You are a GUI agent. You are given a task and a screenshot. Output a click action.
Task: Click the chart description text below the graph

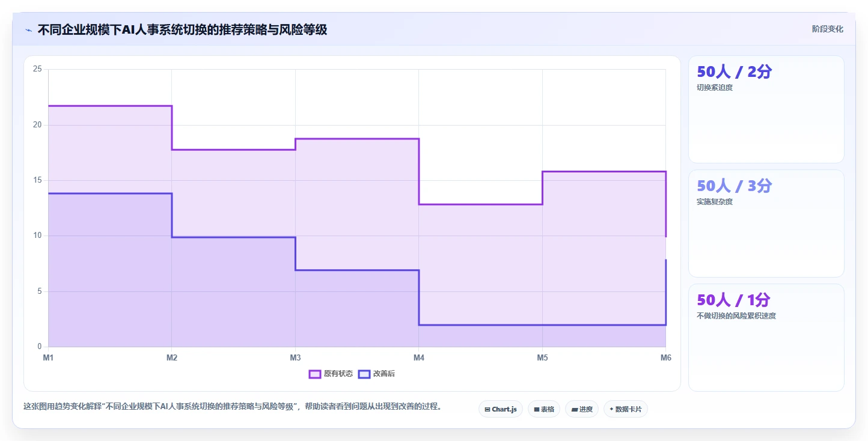pos(233,407)
